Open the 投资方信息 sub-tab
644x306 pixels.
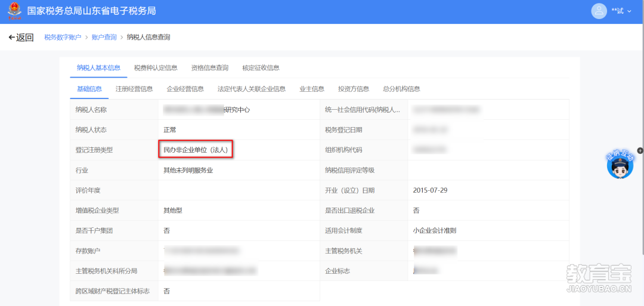pyautogui.click(x=353, y=89)
